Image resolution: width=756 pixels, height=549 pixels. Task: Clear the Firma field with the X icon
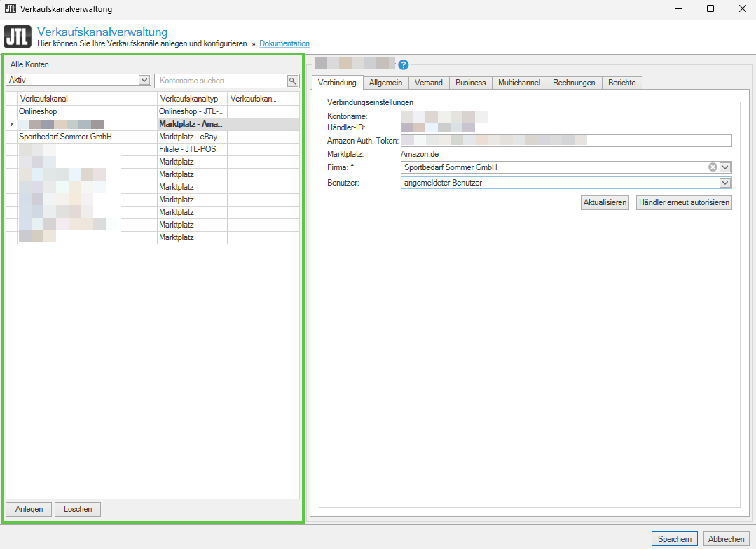point(713,167)
